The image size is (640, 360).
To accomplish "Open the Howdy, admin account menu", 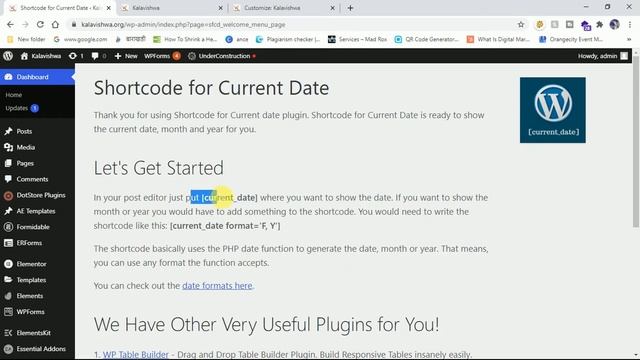I will (x=603, y=56).
